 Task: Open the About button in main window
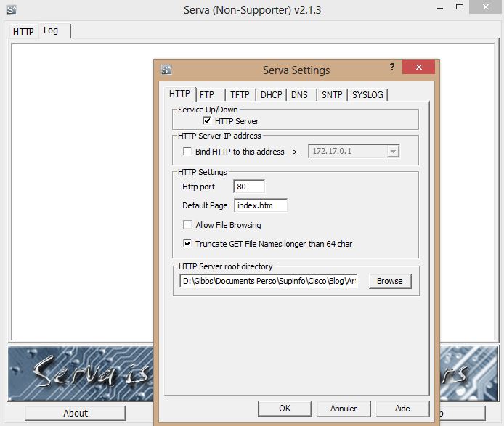pyautogui.click(x=76, y=413)
